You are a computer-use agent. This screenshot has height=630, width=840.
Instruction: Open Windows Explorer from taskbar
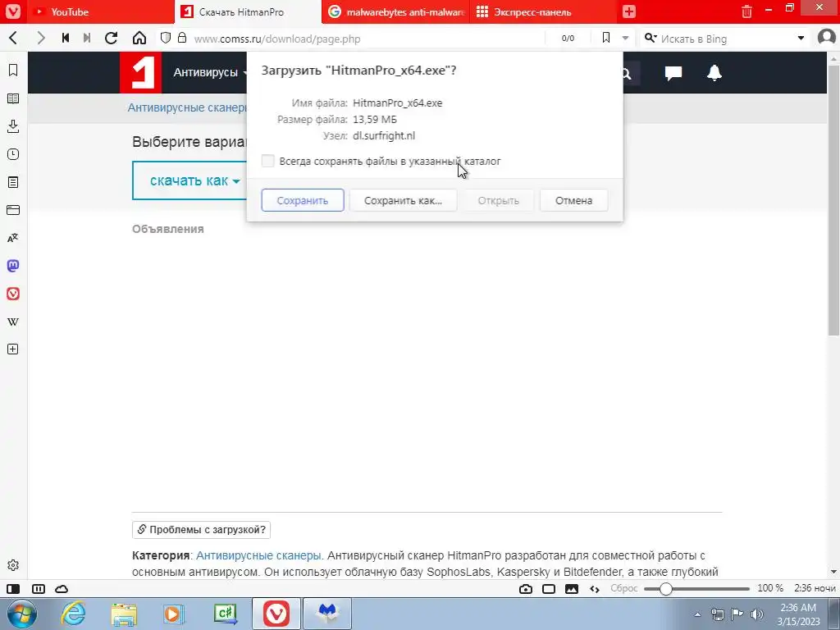pos(124,614)
